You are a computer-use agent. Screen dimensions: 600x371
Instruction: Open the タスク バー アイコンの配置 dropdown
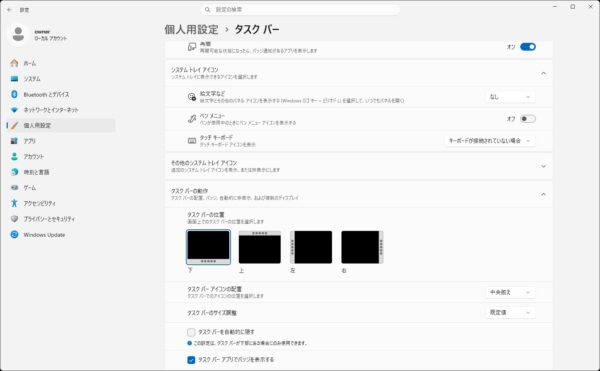[x=510, y=293]
